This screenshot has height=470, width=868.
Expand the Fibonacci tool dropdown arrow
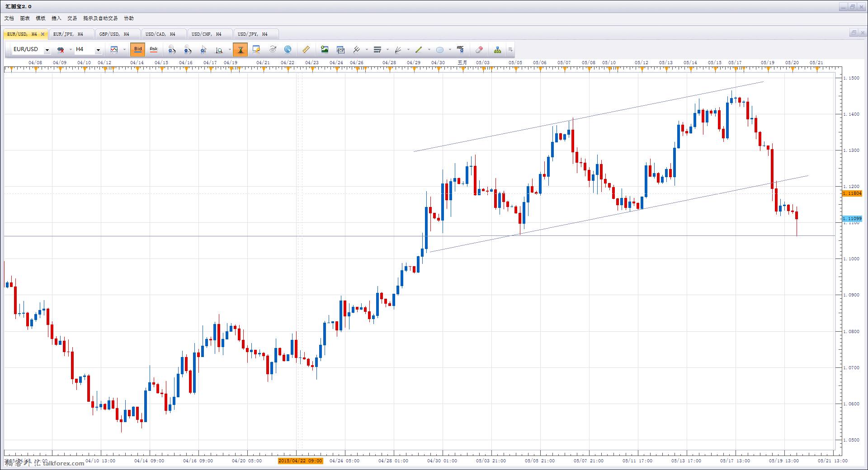387,50
